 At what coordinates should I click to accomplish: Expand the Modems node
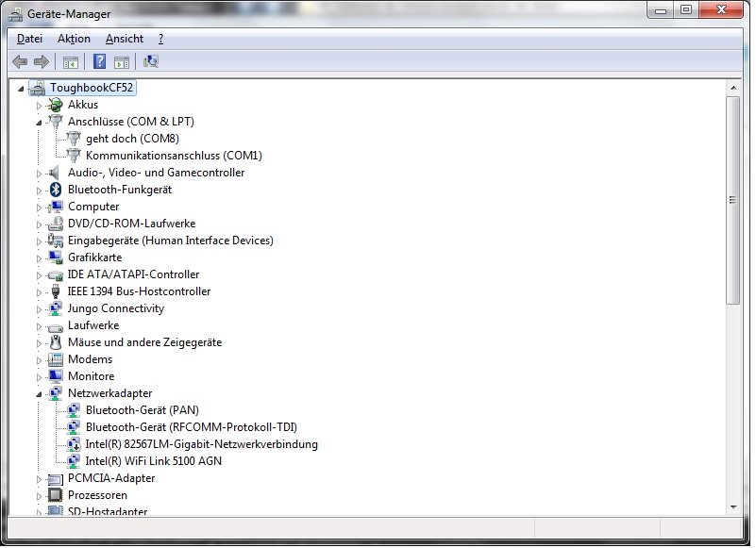point(39,360)
